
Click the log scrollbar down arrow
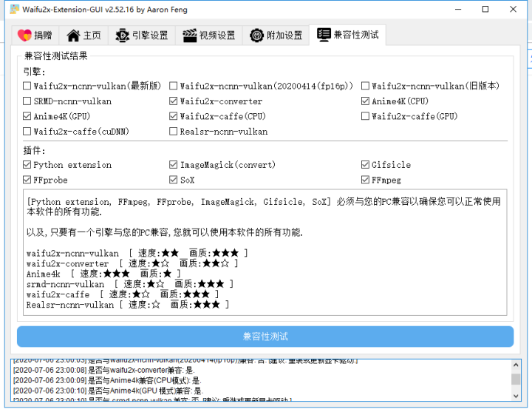tap(516, 396)
